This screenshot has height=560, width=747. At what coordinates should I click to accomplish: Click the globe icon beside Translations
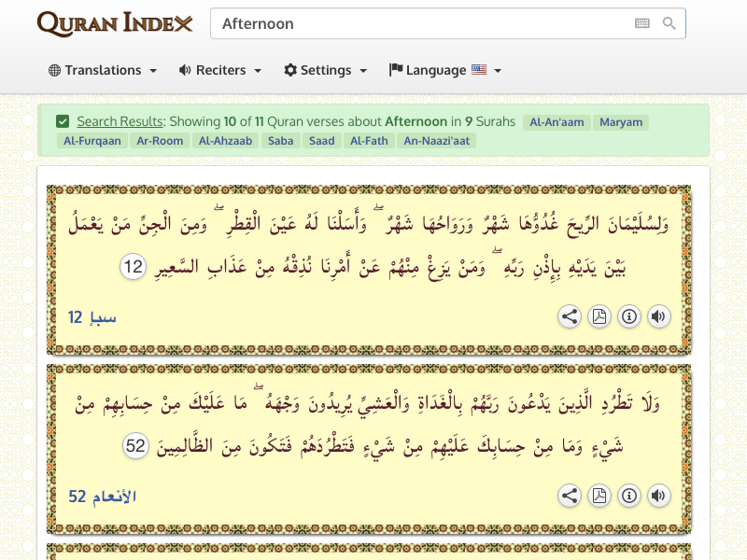point(55,70)
